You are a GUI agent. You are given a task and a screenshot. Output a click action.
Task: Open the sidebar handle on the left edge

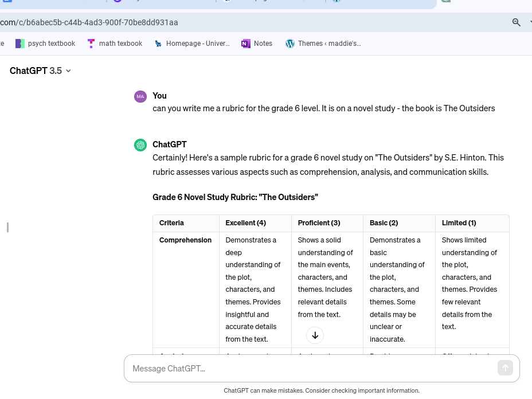[7, 228]
